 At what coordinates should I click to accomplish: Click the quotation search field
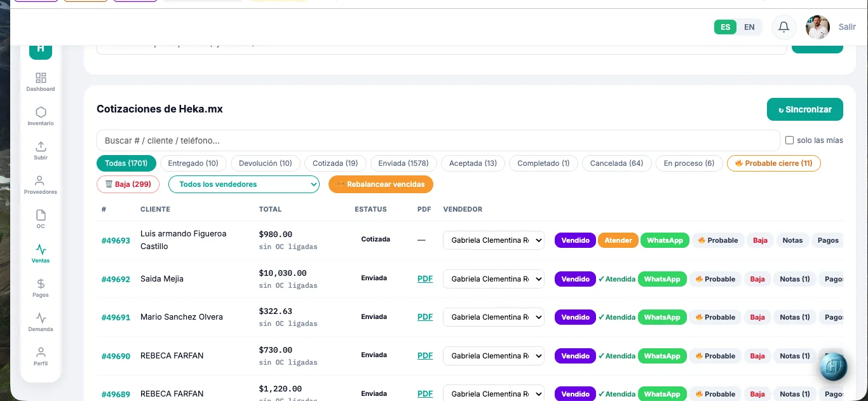[x=438, y=140]
